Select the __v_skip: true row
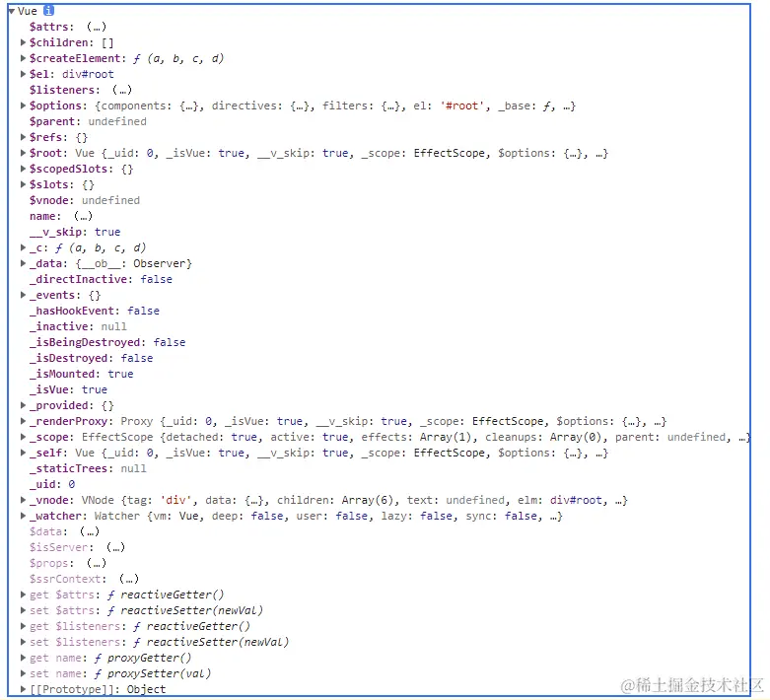 [x=75, y=232]
